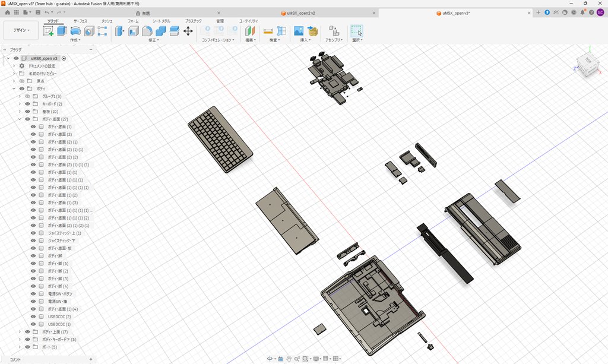The width and height of the screenshot is (608, 364).
Task: Open a new design tab with plus
Action: point(538,12)
